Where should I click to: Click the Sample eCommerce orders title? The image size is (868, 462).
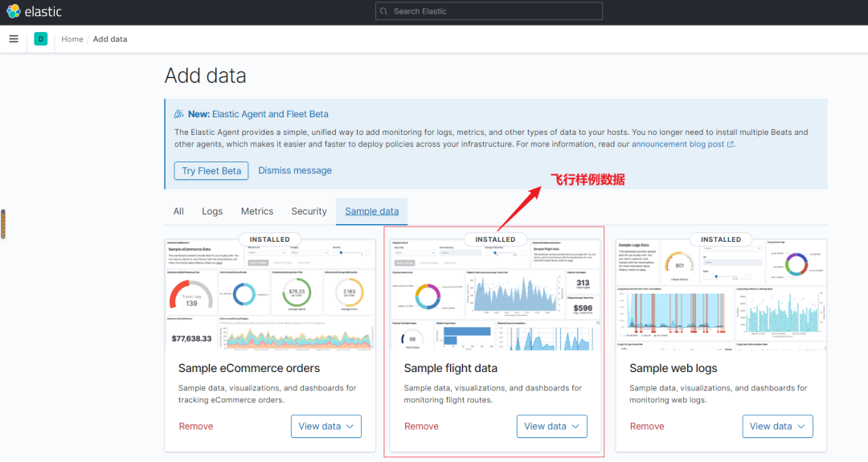pos(249,369)
